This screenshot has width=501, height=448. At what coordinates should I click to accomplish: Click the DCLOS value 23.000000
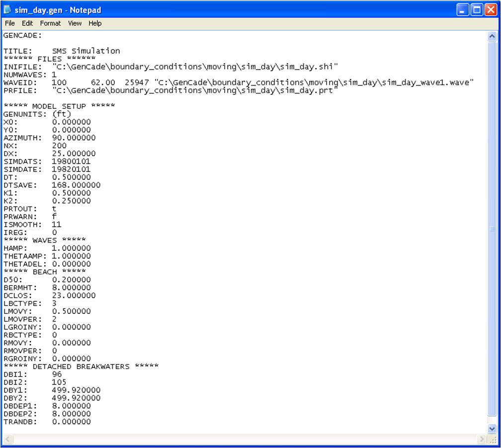tap(74, 296)
